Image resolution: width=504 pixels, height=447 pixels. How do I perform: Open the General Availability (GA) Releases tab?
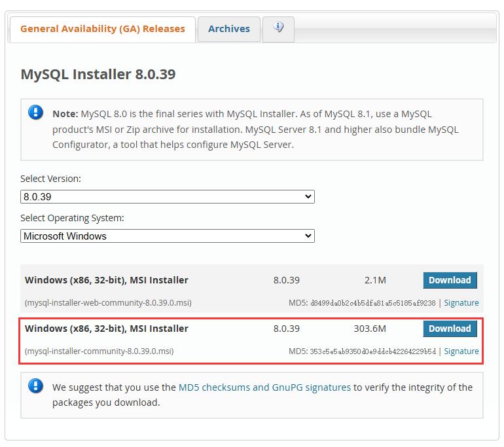point(103,29)
